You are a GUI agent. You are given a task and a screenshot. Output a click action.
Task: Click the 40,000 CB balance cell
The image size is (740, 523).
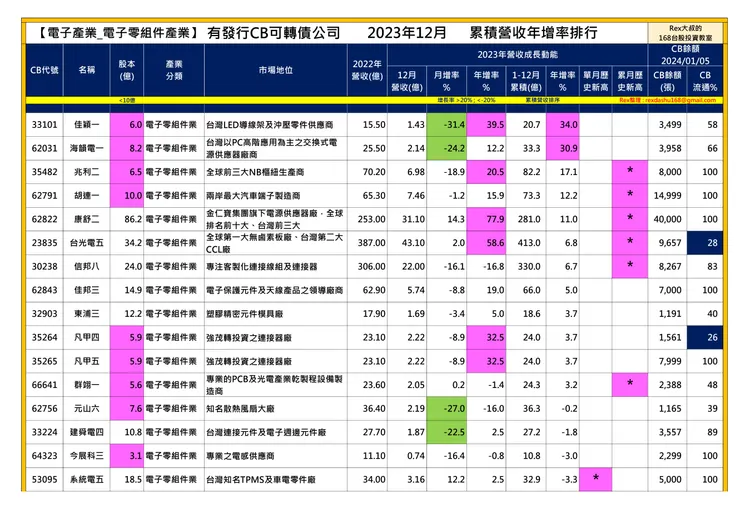point(667,219)
